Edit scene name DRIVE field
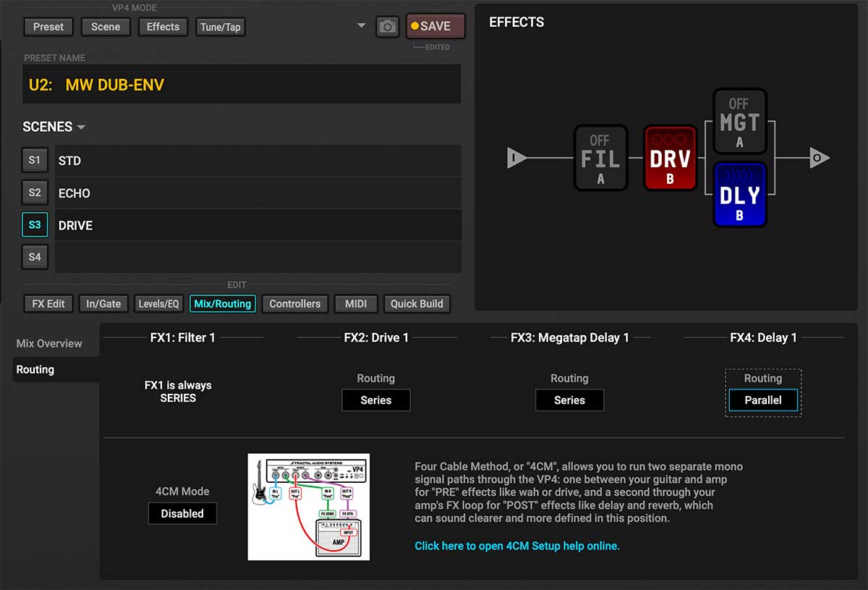The height and width of the screenshot is (590, 868). [x=258, y=225]
